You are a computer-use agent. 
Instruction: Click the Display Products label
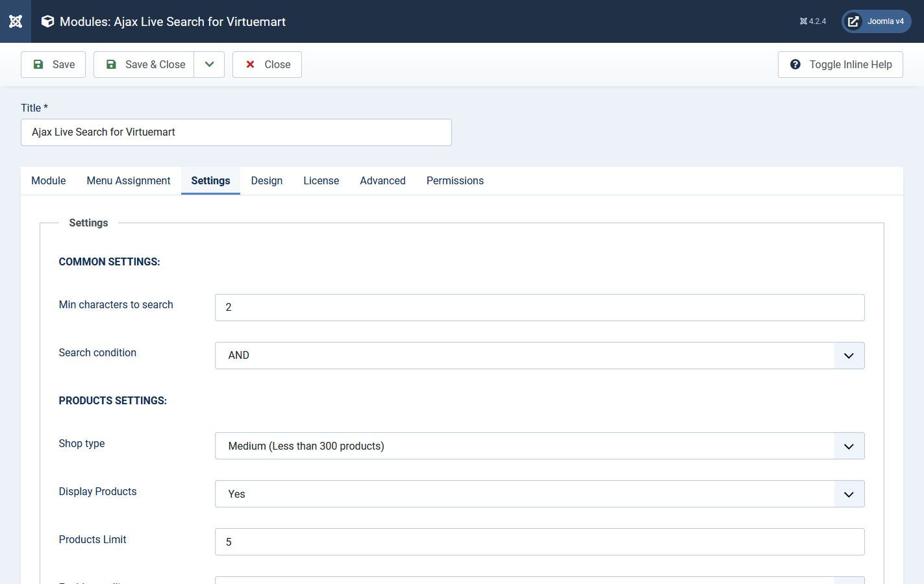pos(97,492)
